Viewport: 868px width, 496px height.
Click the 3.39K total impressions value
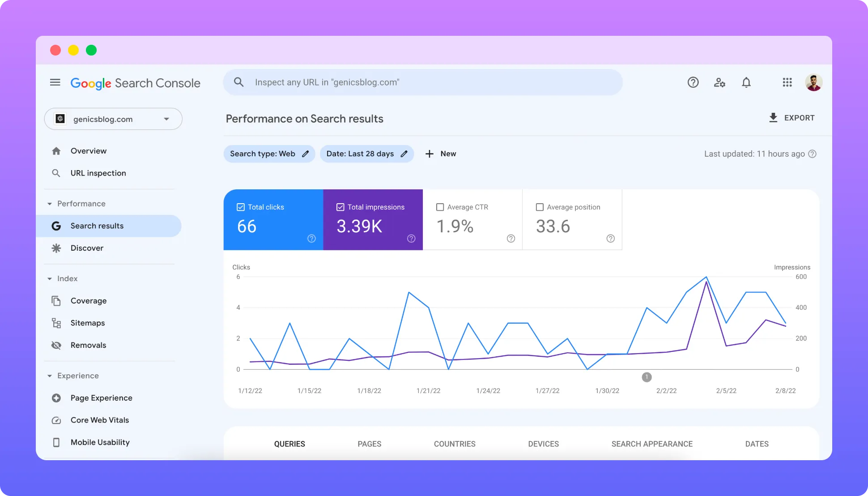[359, 227]
